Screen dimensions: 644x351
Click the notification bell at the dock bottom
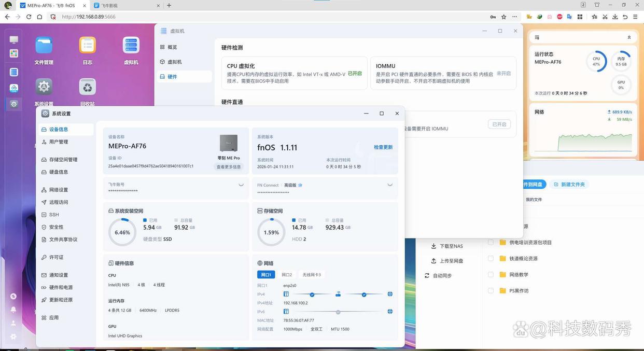(x=14, y=310)
